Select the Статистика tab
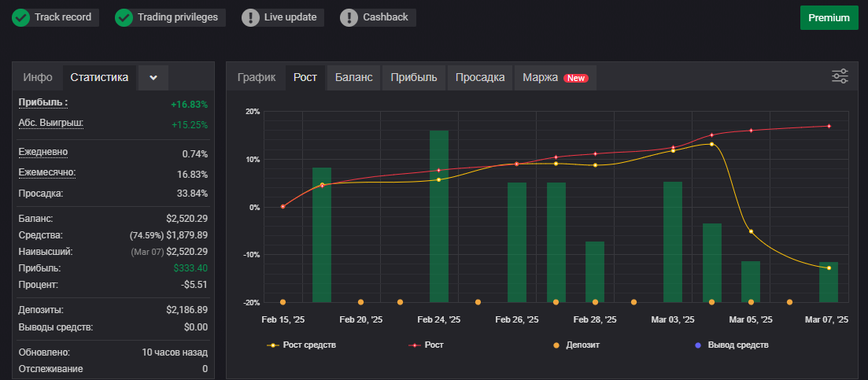 (x=99, y=77)
